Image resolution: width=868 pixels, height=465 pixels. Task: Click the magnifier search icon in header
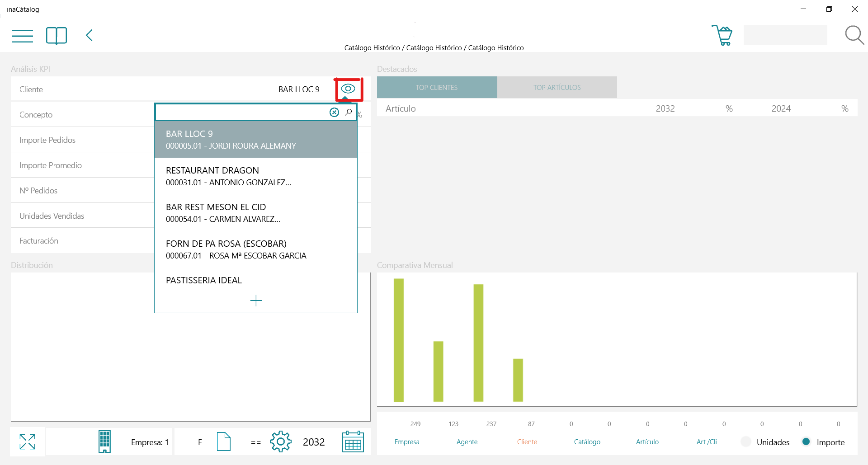tap(854, 35)
